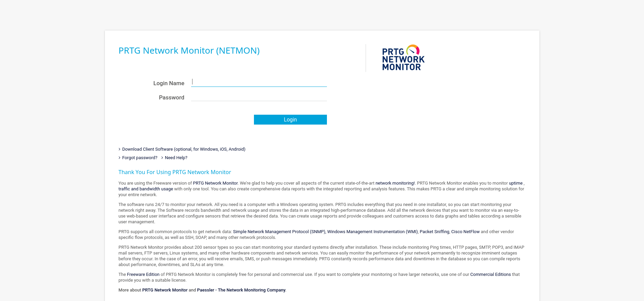Open Simple Network Management Protocol (SNMP) link

pos(279,231)
